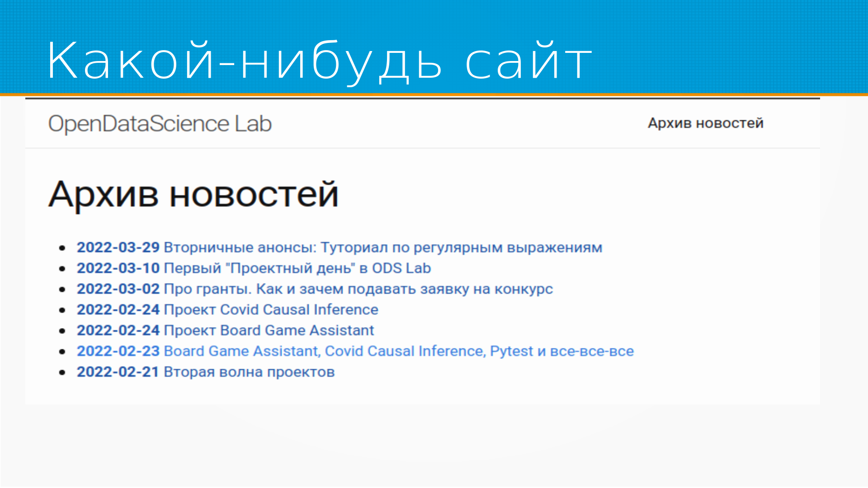The image size is (868, 488).
Task: Open the OpenDataScience Lab site title
Action: coord(160,124)
